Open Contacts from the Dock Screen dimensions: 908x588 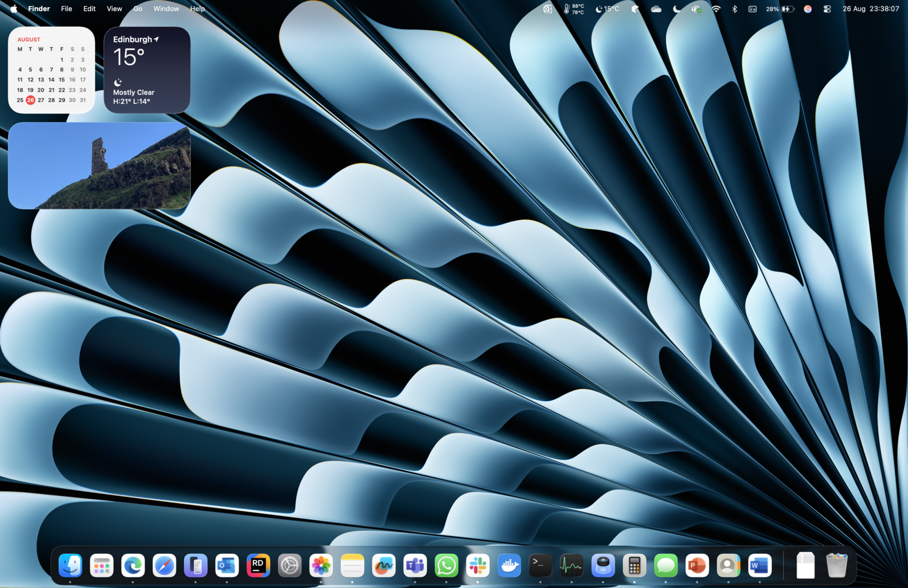click(x=729, y=566)
